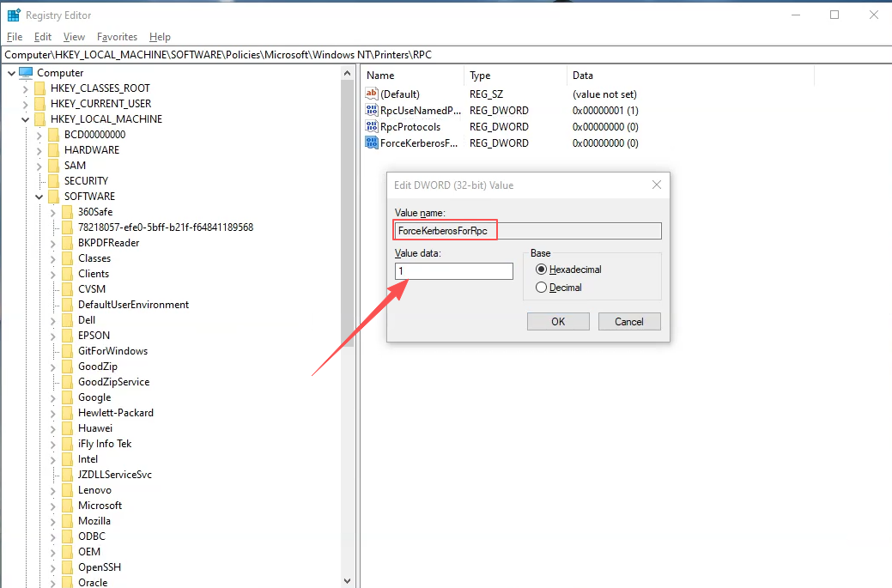Click the RpcProtocols DWORD value icon
This screenshot has height=588, width=892.
pos(372,126)
